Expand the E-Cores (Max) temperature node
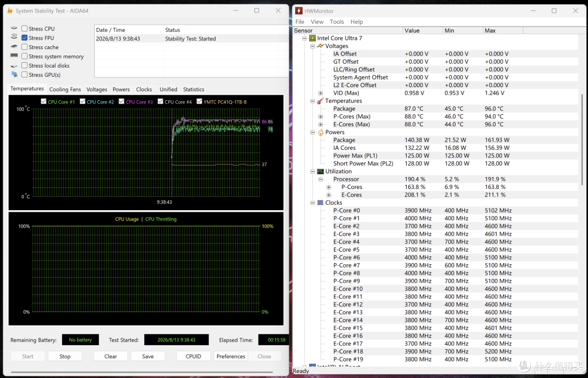This screenshot has height=378, width=588. pyautogui.click(x=321, y=125)
